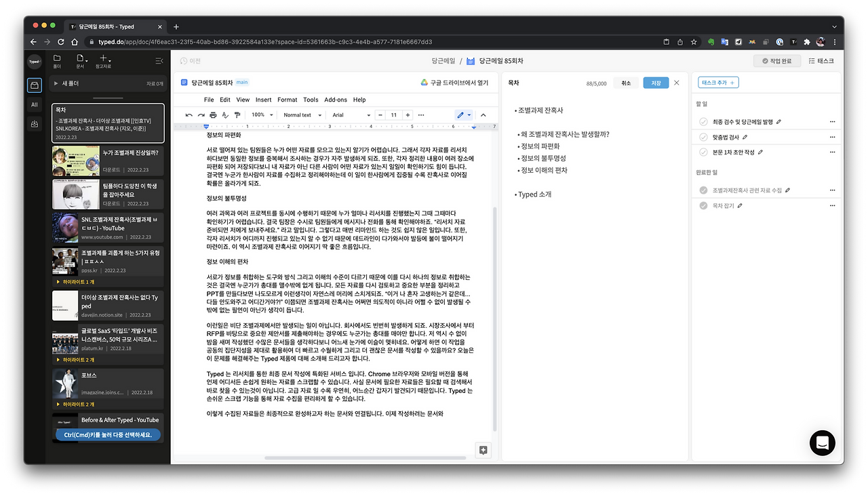
Task: Open the Arial font dropdown
Action: coord(351,115)
